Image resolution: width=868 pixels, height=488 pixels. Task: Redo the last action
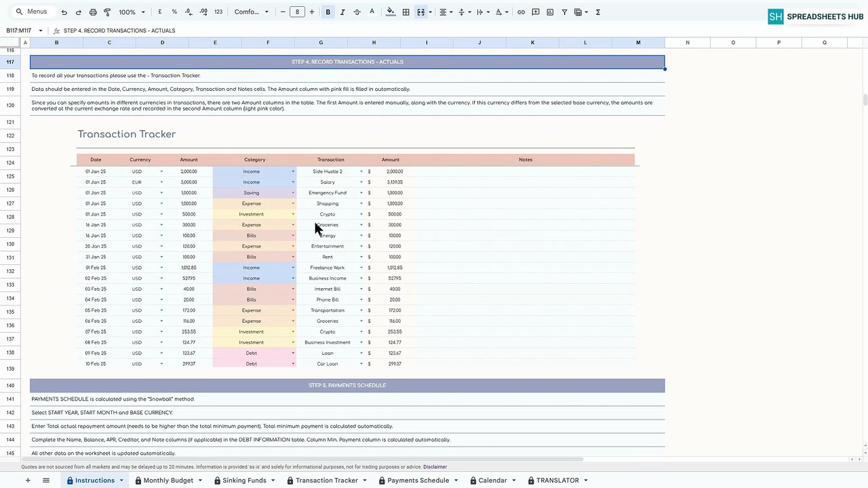pos(79,12)
